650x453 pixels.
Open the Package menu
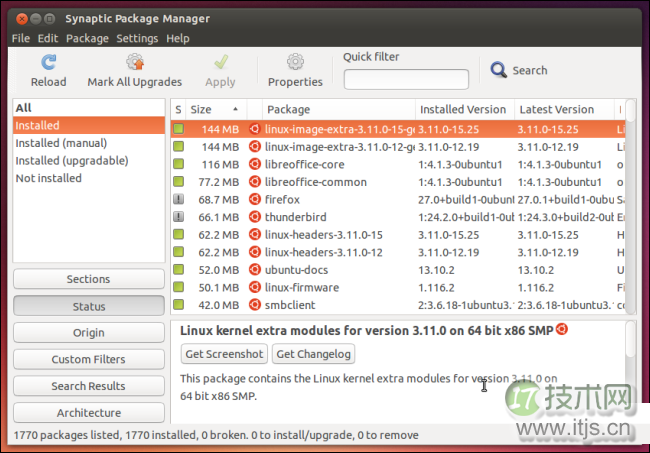click(87, 39)
